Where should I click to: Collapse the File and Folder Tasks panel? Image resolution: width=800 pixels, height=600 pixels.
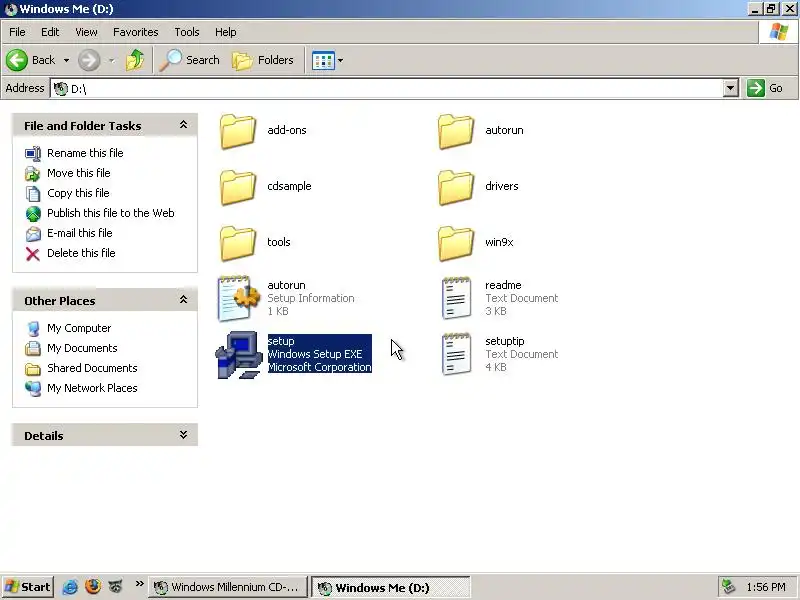[x=183, y=125]
